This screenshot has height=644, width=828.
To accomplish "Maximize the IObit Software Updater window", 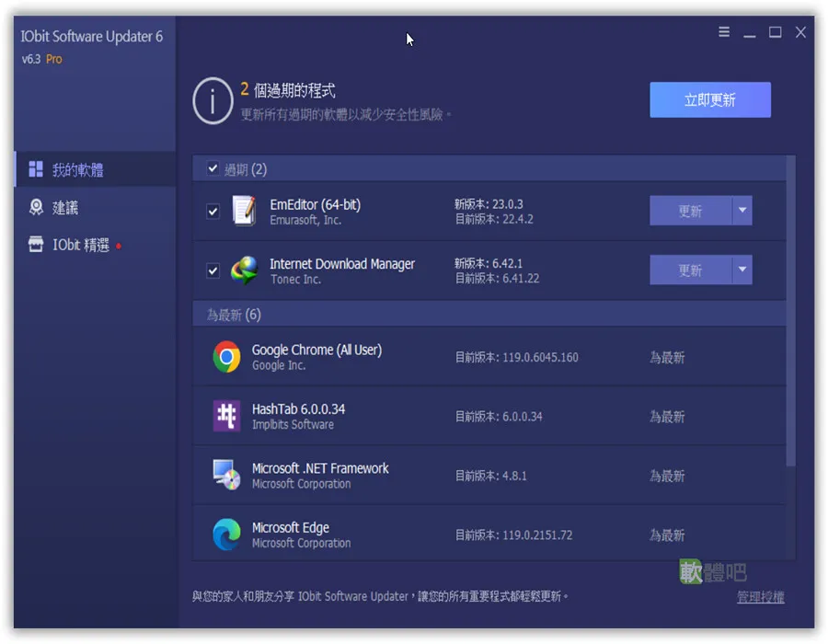I will 776,32.
